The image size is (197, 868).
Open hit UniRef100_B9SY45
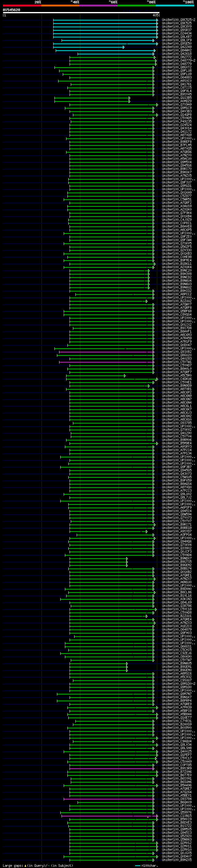(x=177, y=94)
